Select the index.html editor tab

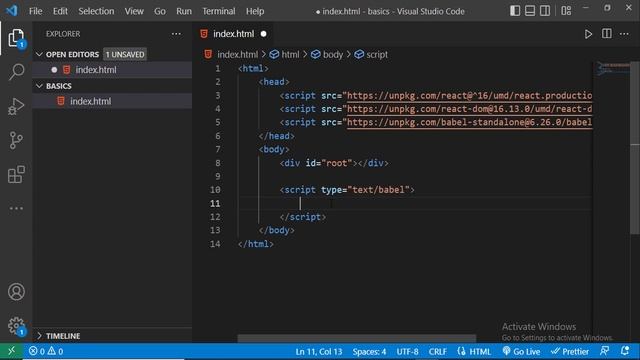pos(233,34)
